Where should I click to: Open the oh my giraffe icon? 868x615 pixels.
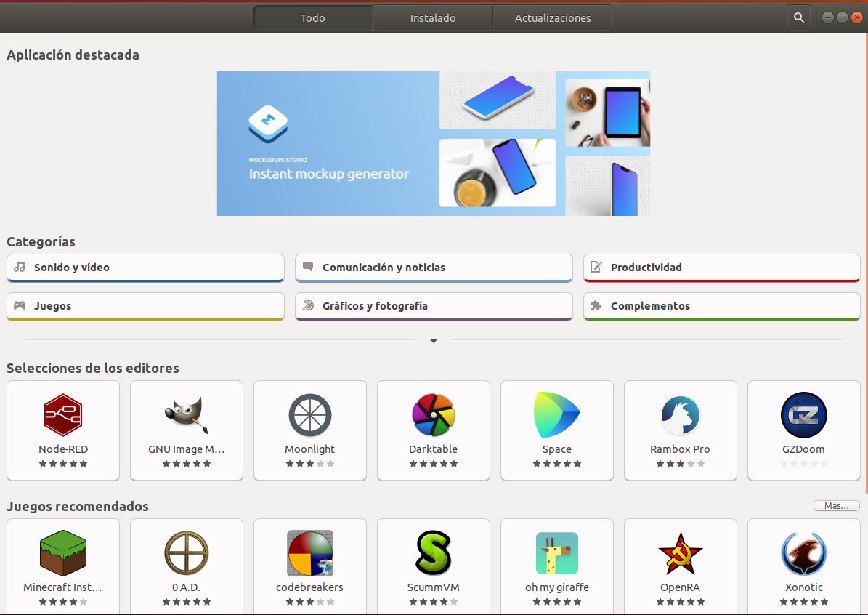click(x=557, y=553)
